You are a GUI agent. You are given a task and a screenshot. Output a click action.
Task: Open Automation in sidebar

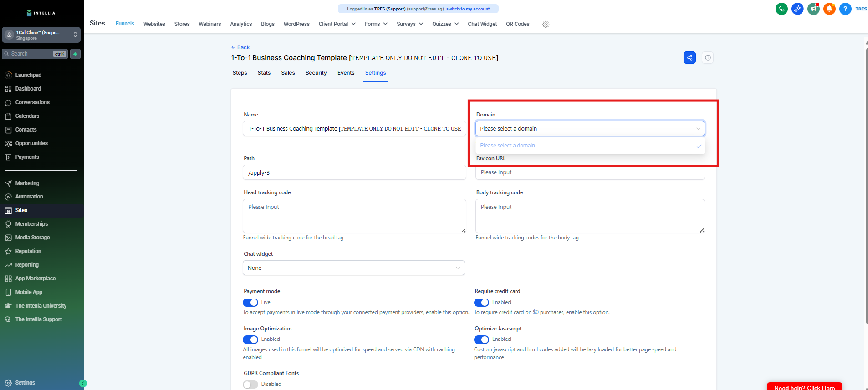click(29, 197)
